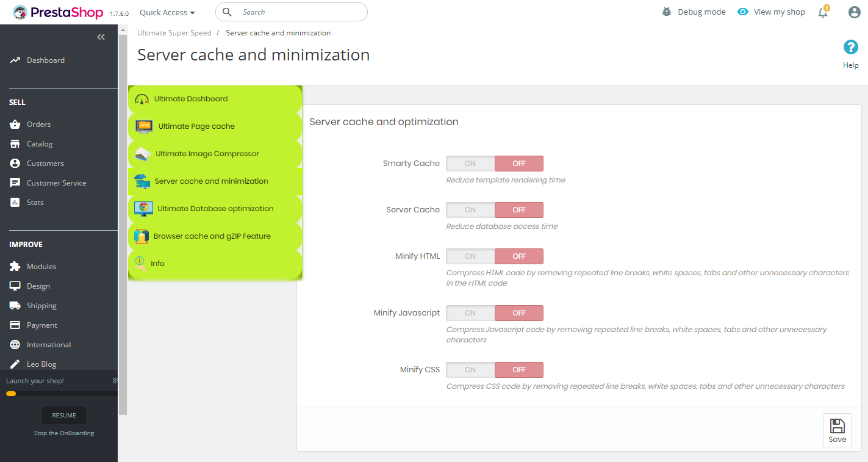Select OFF for Smarty Cache
Image resolution: width=868 pixels, height=462 pixels.
(x=519, y=164)
